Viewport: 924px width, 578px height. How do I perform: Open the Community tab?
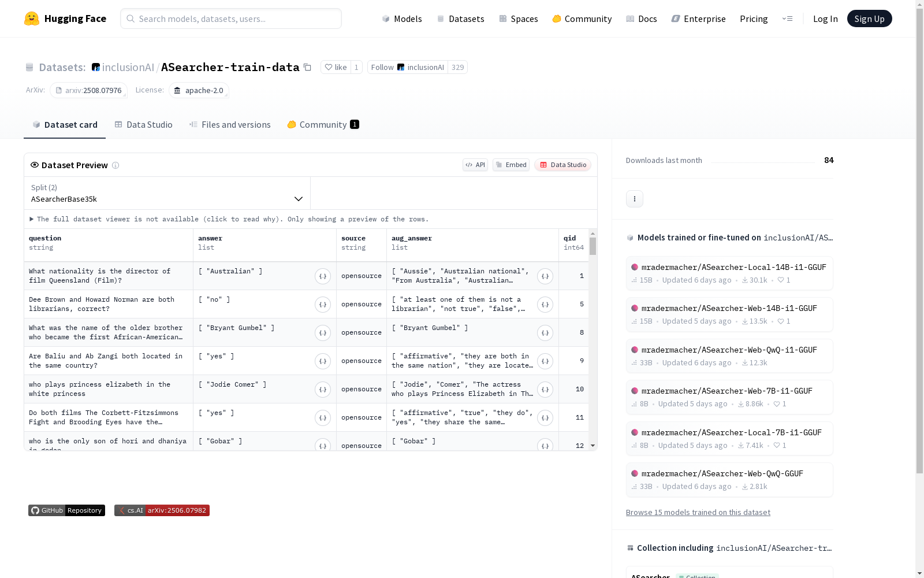[x=323, y=125]
